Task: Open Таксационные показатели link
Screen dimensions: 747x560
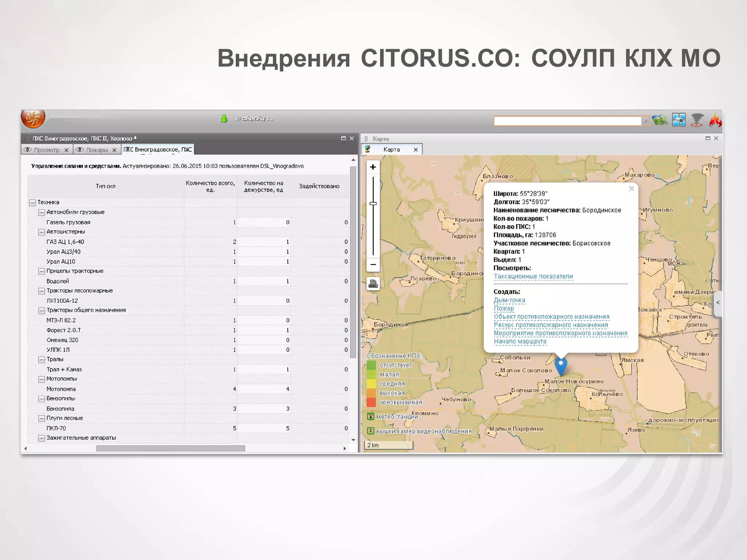Action: point(533,276)
